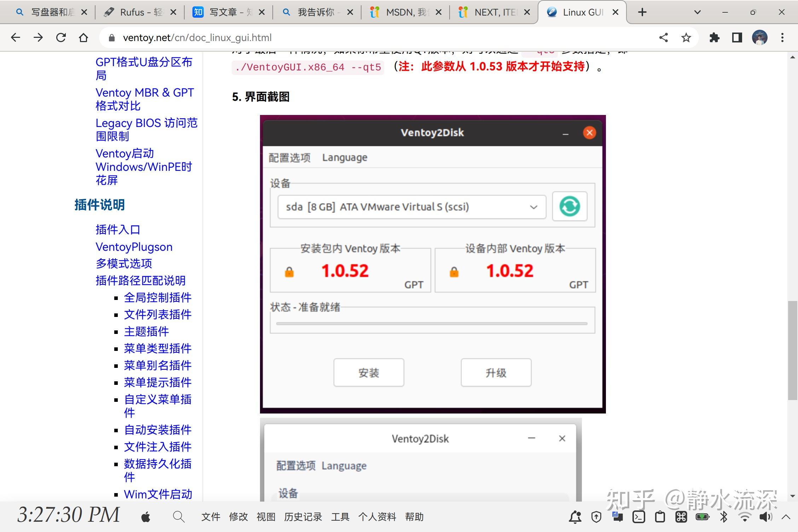Viewport: 798px width, 532px height.
Task: Click the site lock icon in address bar
Action: click(x=111, y=38)
